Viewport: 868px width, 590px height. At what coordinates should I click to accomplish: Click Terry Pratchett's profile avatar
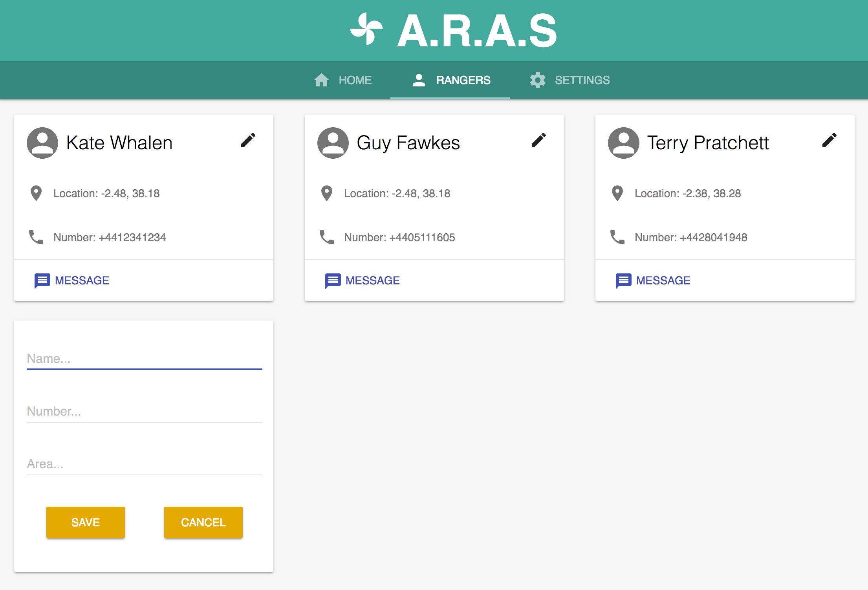(x=624, y=143)
